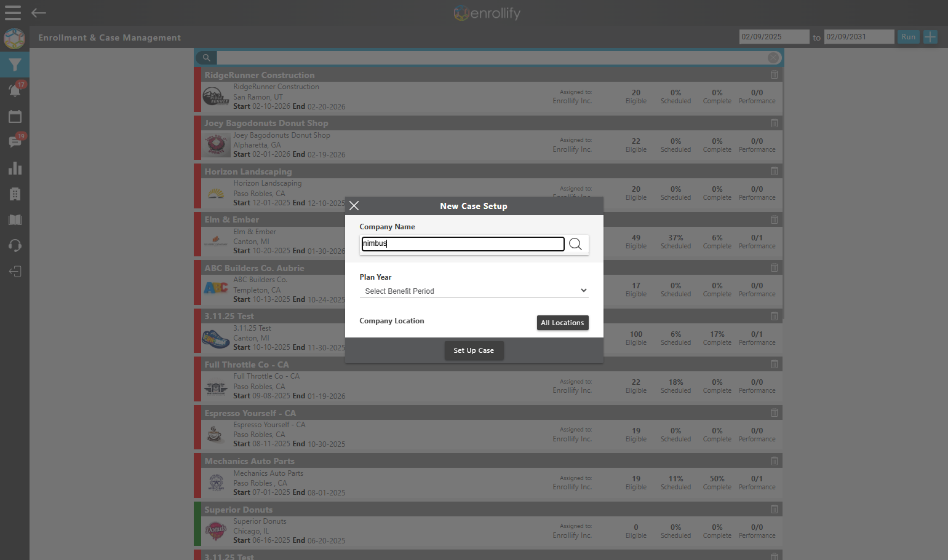Click end date field 02/09/2031
The width and height of the screenshot is (948, 560).
click(859, 37)
